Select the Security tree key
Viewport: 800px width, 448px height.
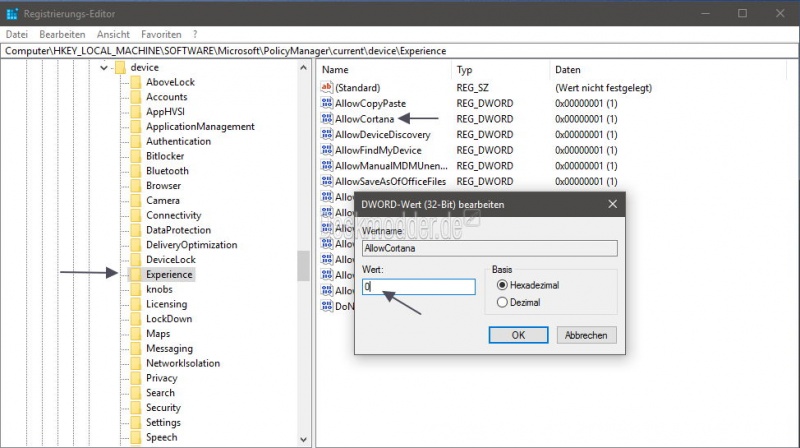point(163,408)
